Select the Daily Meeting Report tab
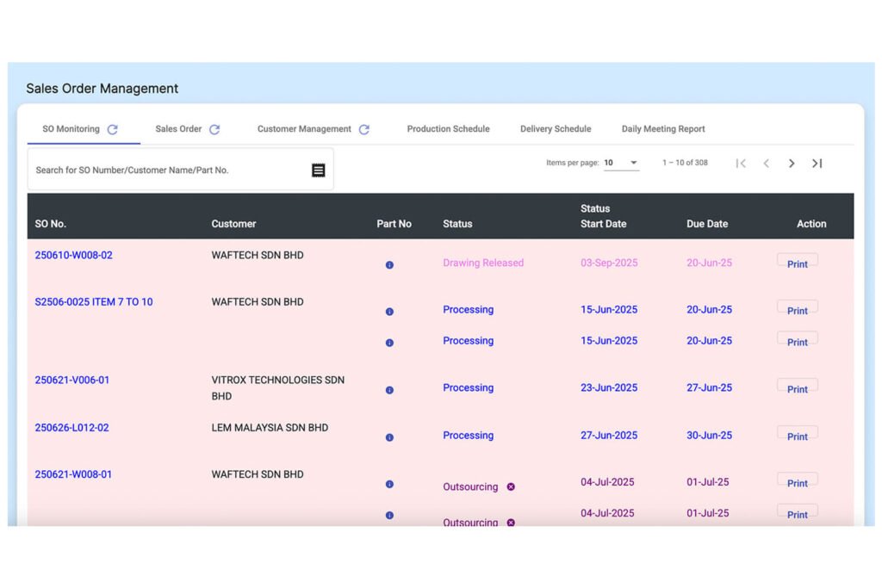 [x=663, y=129]
